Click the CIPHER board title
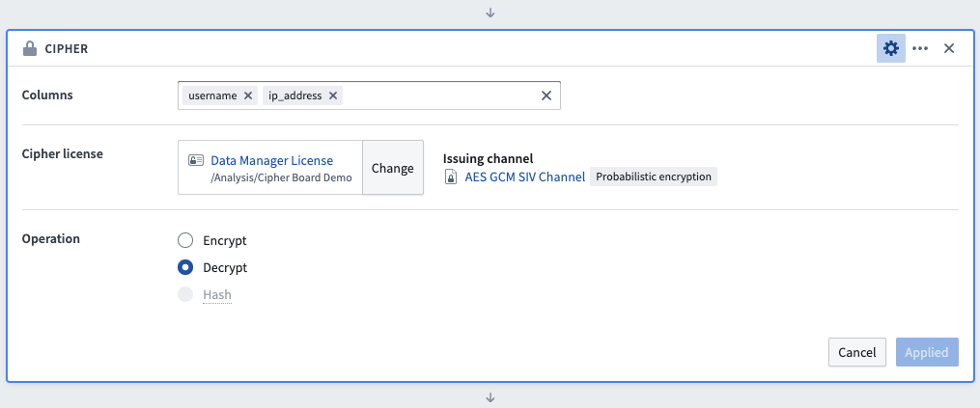Image resolution: width=980 pixels, height=408 pixels. (67, 49)
